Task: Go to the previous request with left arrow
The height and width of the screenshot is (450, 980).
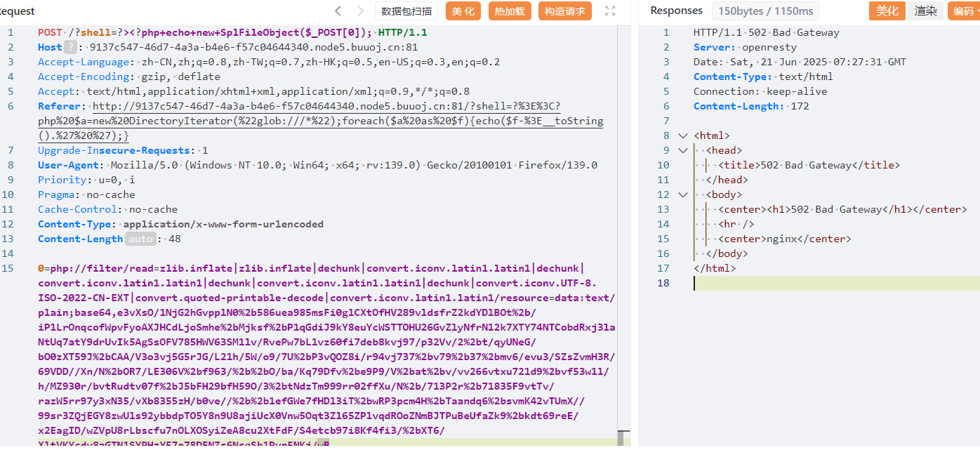Action: 338,11
